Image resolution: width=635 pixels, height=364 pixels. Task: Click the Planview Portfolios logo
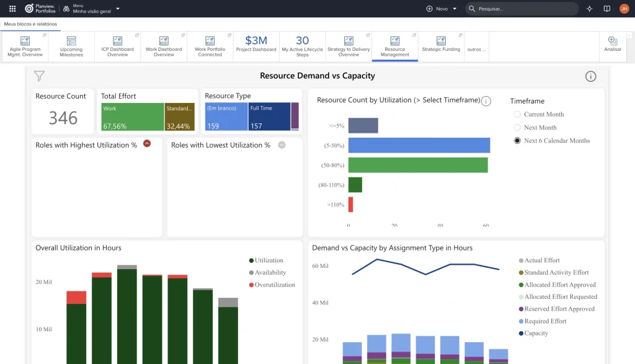coord(40,9)
